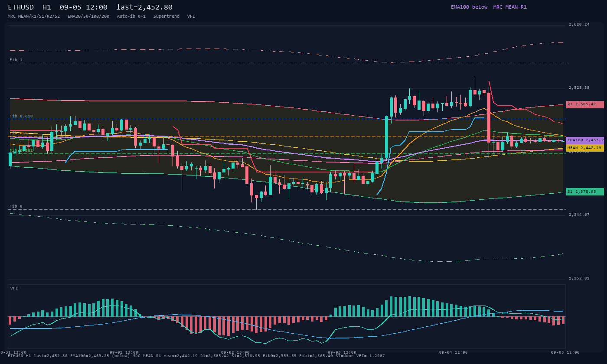Select the 'MRC MEAN/R1/S1/R2/S2' legend entry

[34, 16]
